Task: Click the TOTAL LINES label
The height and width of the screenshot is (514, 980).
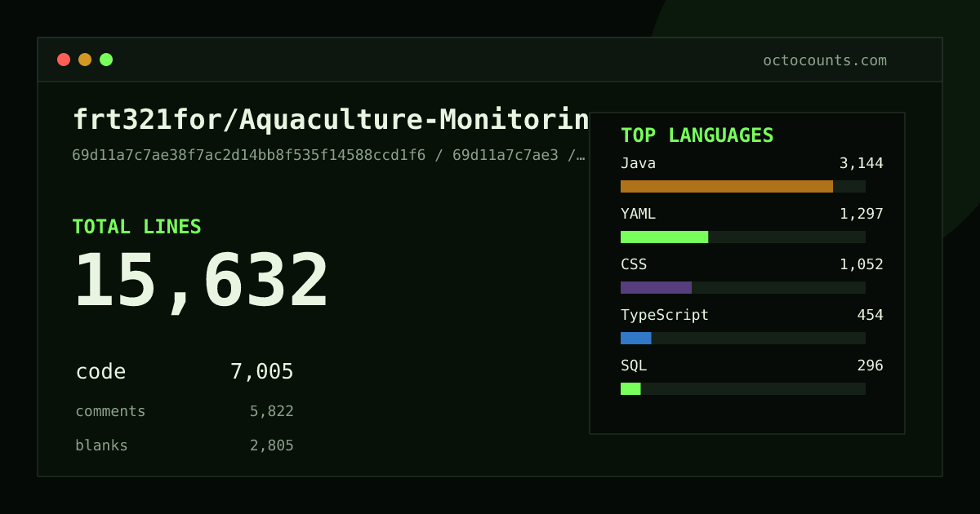Action: pos(136,227)
